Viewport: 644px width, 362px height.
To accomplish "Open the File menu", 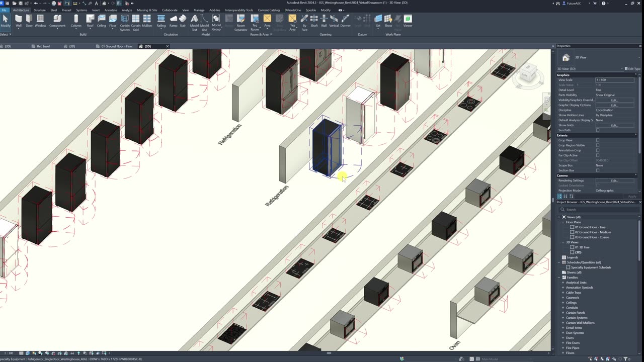I will (4, 10).
